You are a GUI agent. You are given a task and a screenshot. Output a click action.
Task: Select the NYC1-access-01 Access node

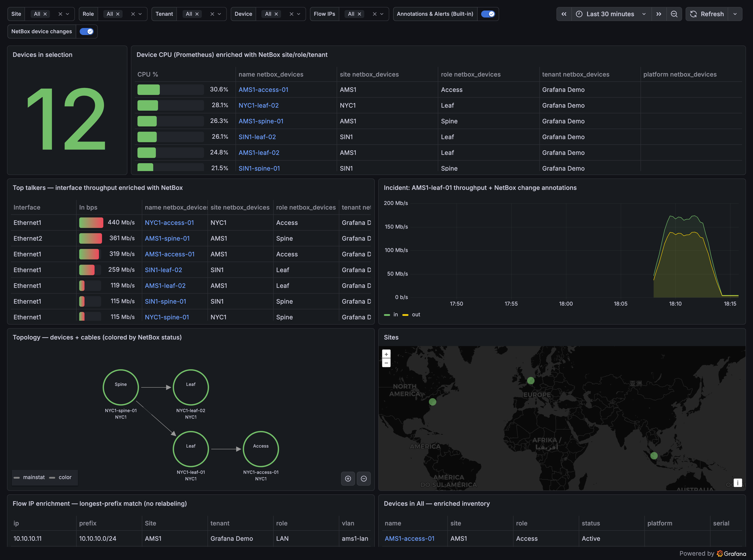coord(261,449)
